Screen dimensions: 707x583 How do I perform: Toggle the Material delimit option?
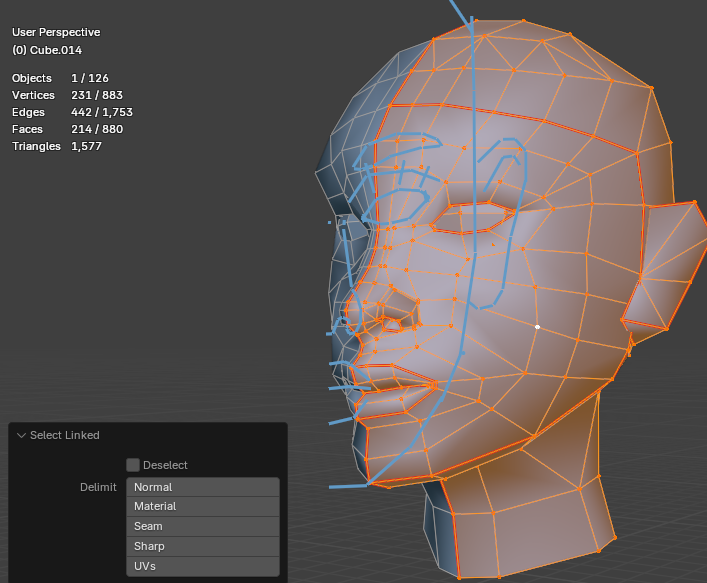[203, 506]
